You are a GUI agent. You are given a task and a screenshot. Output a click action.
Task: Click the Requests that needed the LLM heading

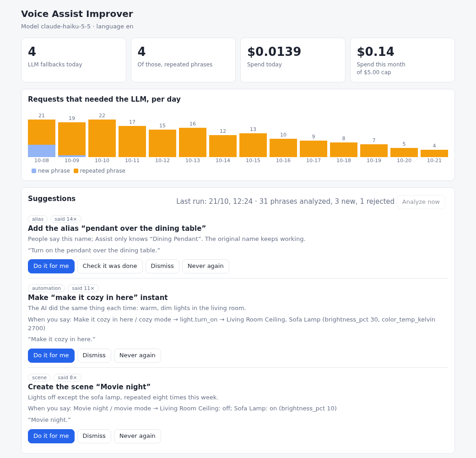click(x=104, y=99)
